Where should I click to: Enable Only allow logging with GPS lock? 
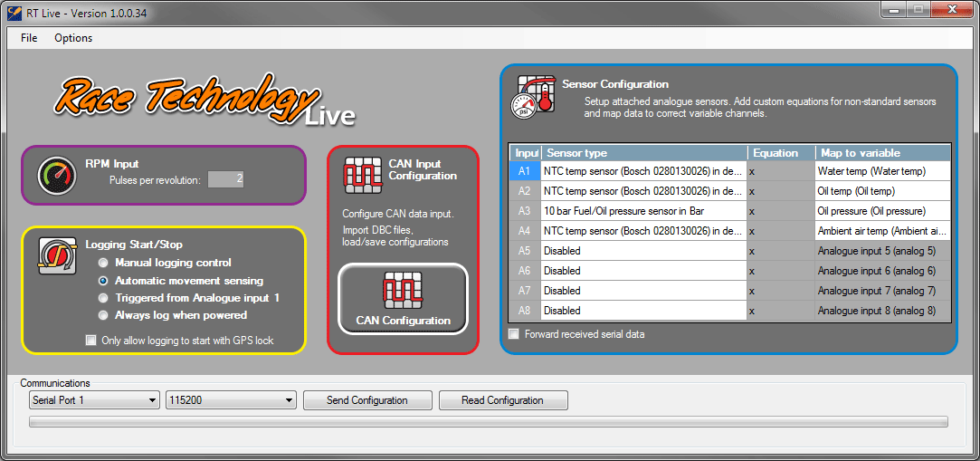90,341
